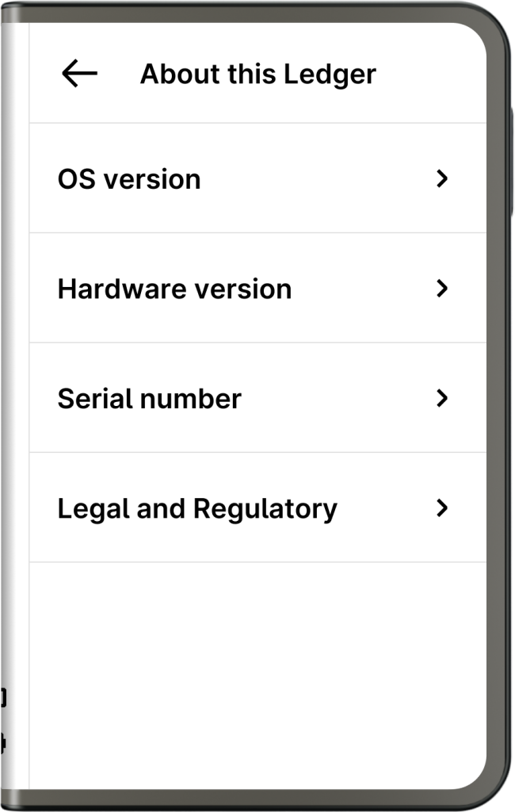This screenshot has width=515, height=812.
Task: Go back from About this Ledger
Action: click(79, 74)
